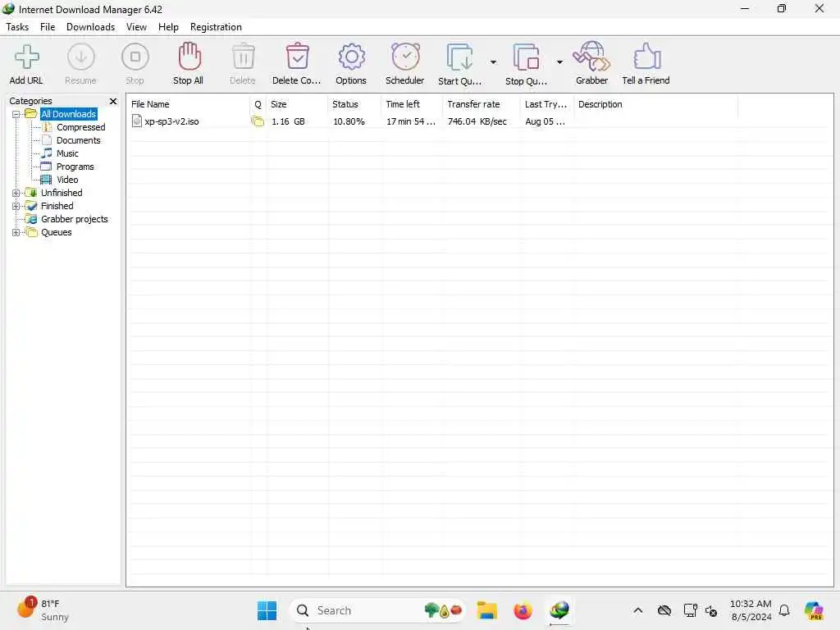Select the Documents category
Screen dimensions: 840x630
(x=78, y=140)
